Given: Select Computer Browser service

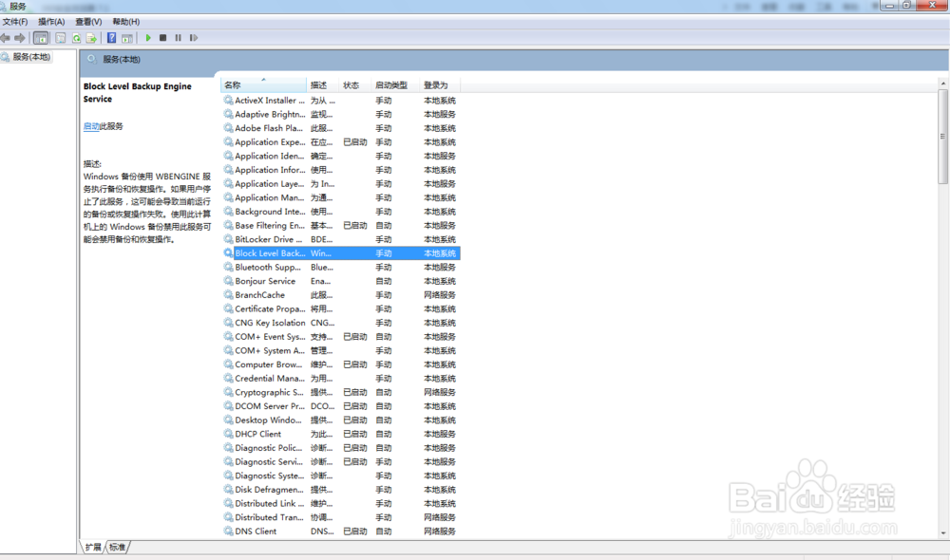Looking at the screenshot, I should [340, 364].
